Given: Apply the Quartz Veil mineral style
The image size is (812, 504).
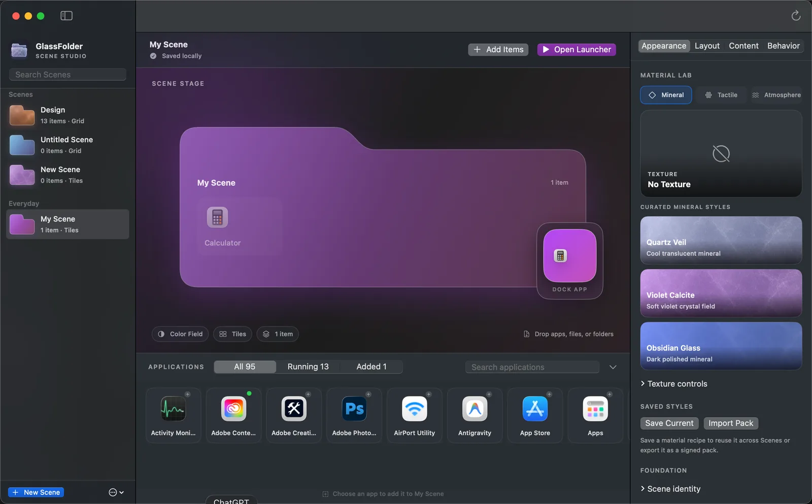Looking at the screenshot, I should (721, 240).
